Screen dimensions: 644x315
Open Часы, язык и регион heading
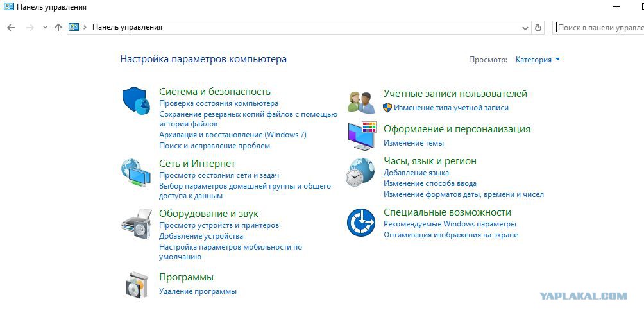coord(430,161)
